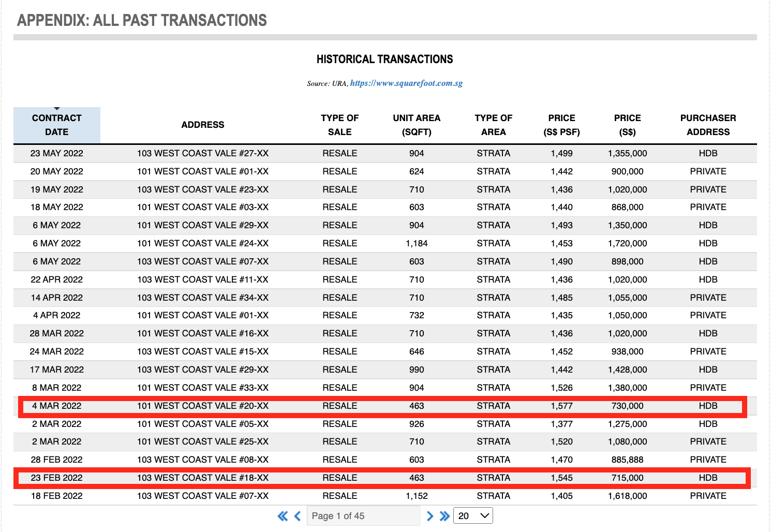This screenshot has height=532, width=771.
Task: Sort by Unit Area (SQFT) header
Action: (x=417, y=125)
